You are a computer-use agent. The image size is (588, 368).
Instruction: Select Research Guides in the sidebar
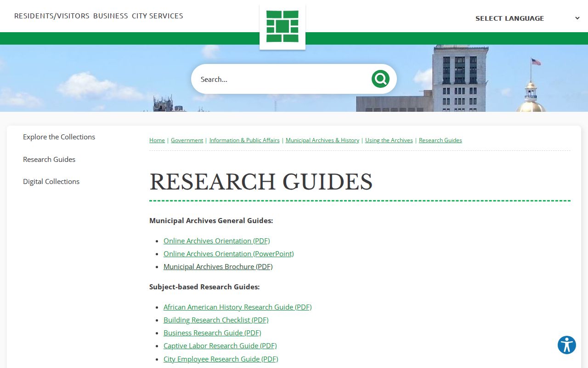click(x=49, y=160)
